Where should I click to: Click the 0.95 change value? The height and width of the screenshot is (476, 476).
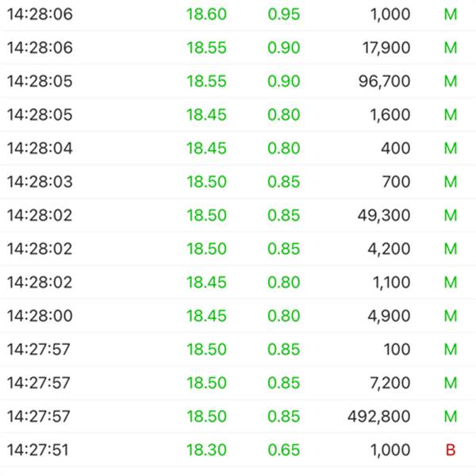coord(284,14)
